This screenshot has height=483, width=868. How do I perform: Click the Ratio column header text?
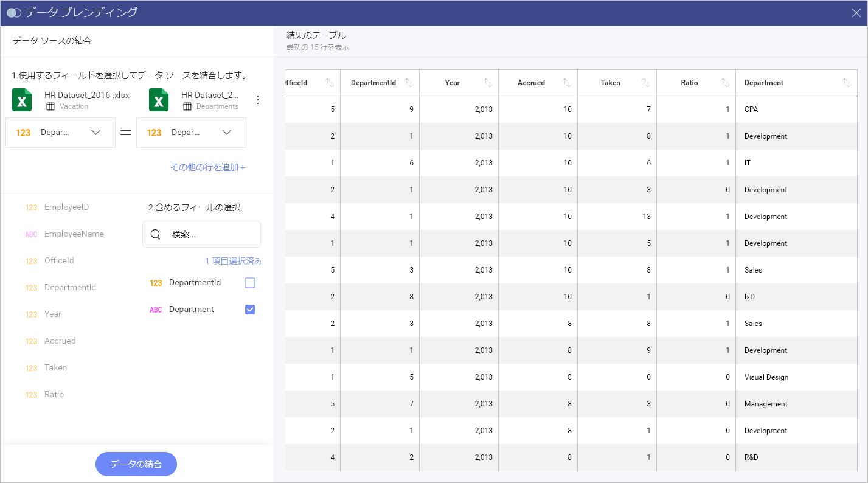click(690, 83)
